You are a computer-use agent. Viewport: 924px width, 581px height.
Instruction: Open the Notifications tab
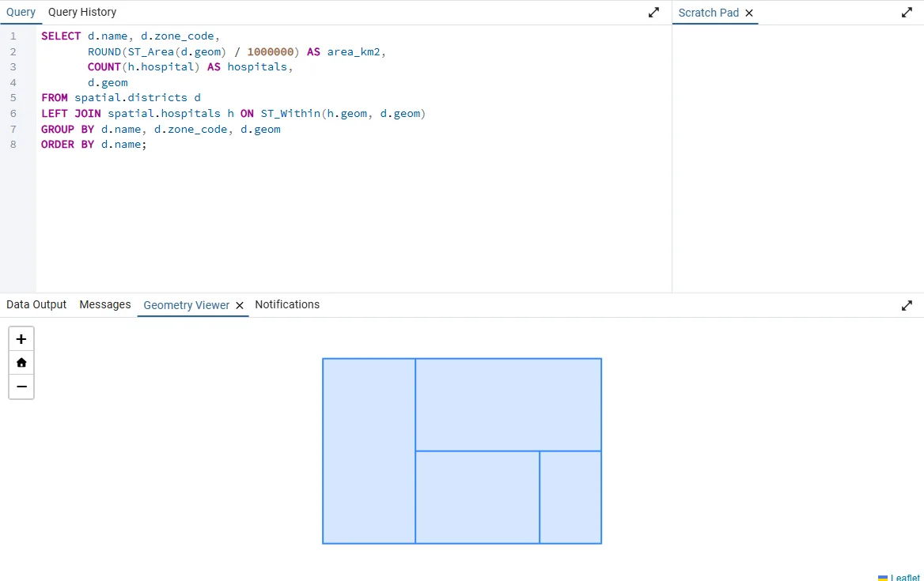pos(287,305)
